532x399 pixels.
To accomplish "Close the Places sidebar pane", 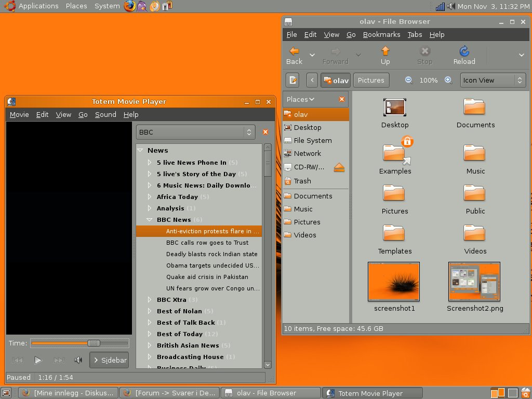I will pos(342,99).
